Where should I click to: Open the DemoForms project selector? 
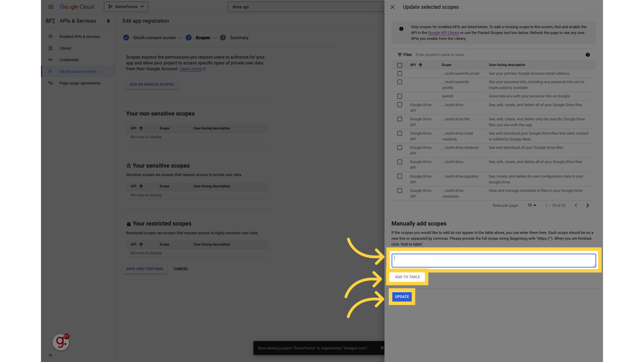pos(126,7)
